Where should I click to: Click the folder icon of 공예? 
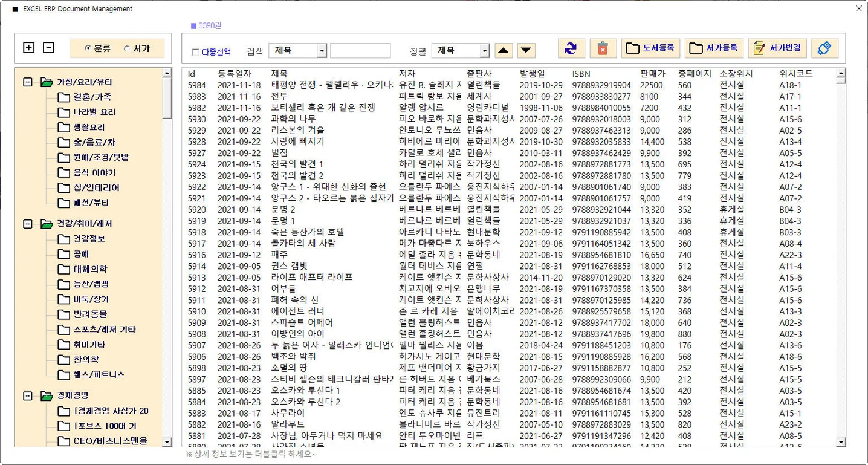pos(64,254)
